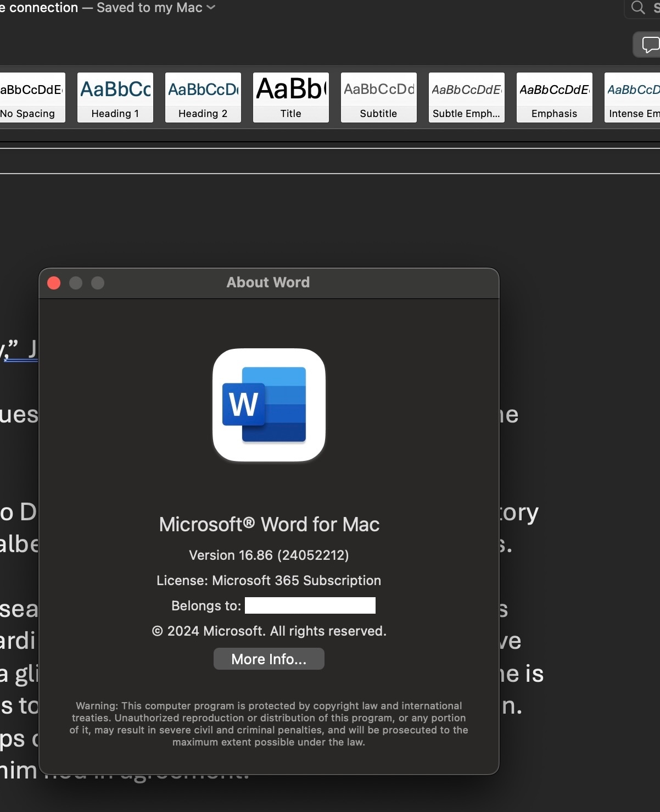Click the search magnifier icon

[637, 8]
